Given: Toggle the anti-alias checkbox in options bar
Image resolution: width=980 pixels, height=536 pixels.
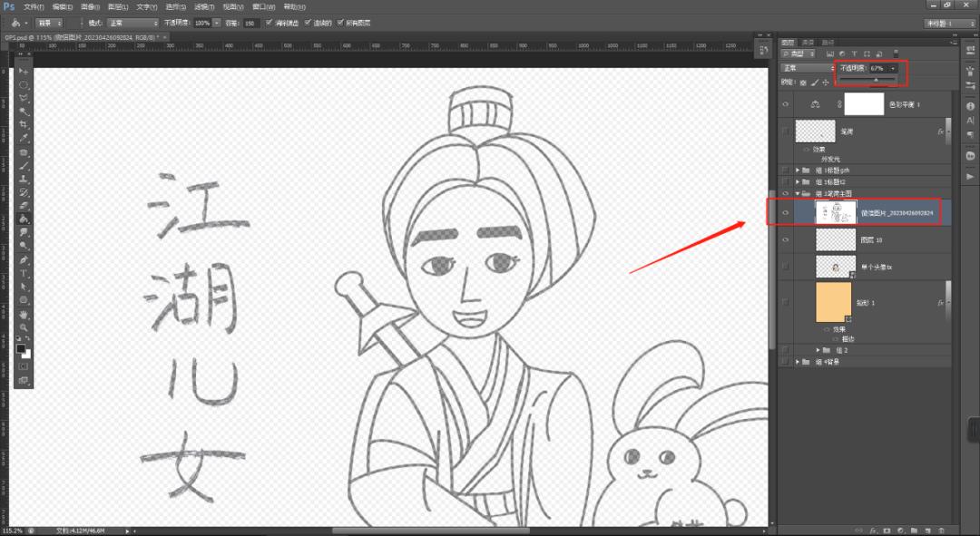Looking at the screenshot, I should [269, 22].
